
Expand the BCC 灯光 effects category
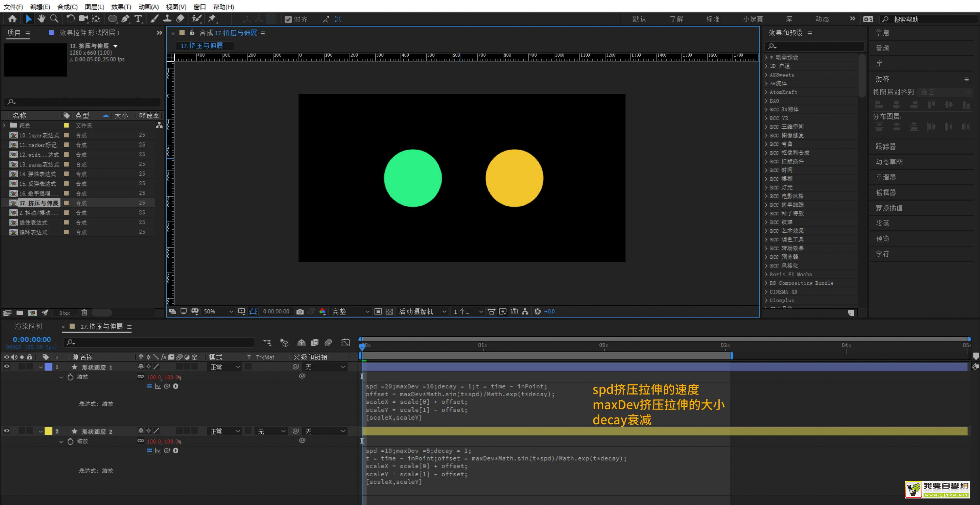click(767, 187)
